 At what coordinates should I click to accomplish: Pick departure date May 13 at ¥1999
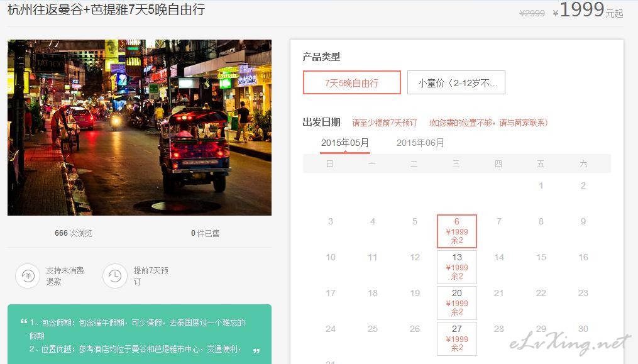click(x=457, y=267)
